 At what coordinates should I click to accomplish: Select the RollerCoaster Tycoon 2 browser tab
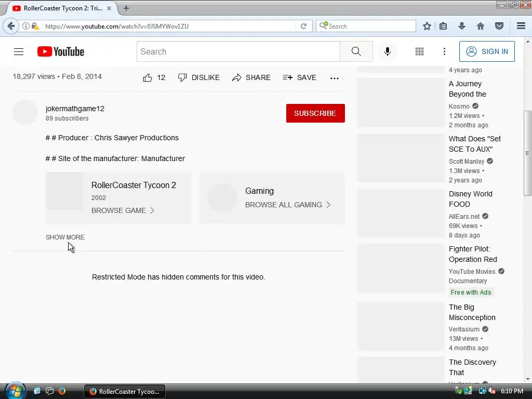tap(63, 8)
